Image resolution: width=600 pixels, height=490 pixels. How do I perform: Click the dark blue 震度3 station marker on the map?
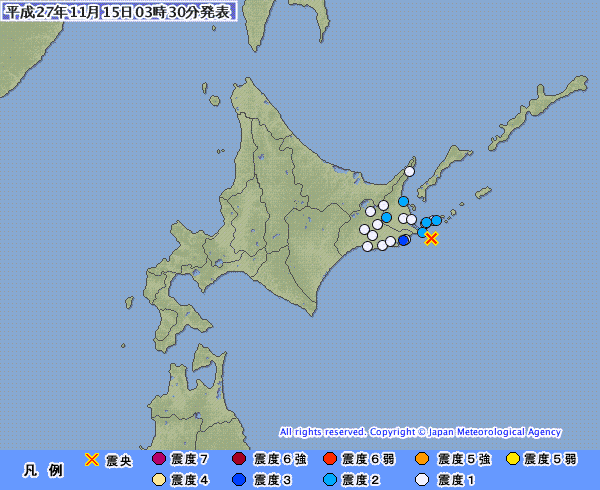click(x=403, y=240)
